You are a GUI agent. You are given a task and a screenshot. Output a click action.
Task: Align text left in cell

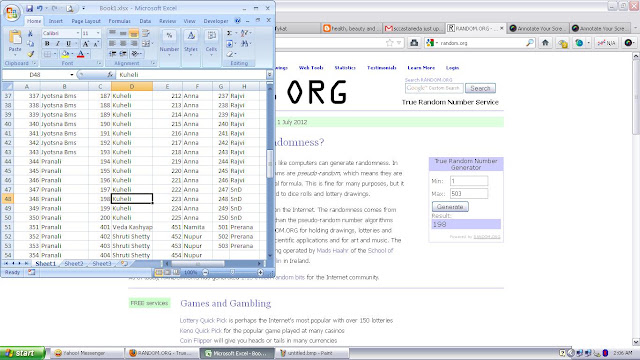[x=112, y=44]
